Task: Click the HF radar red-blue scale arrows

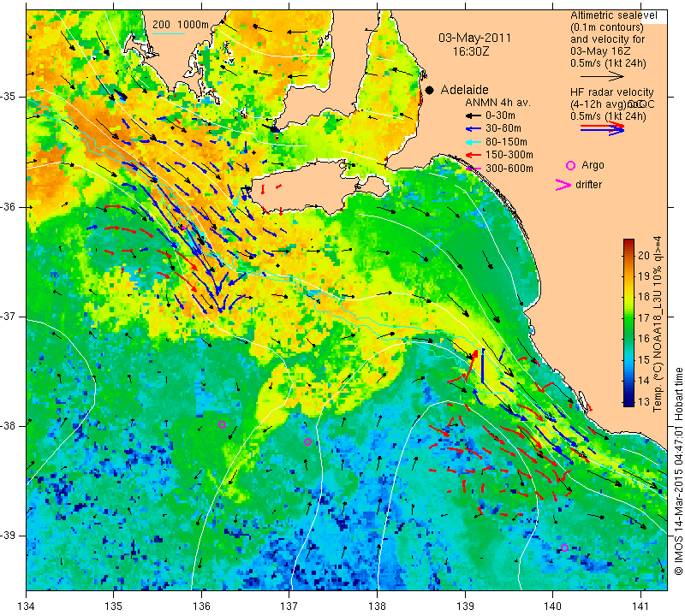Action: point(602,128)
